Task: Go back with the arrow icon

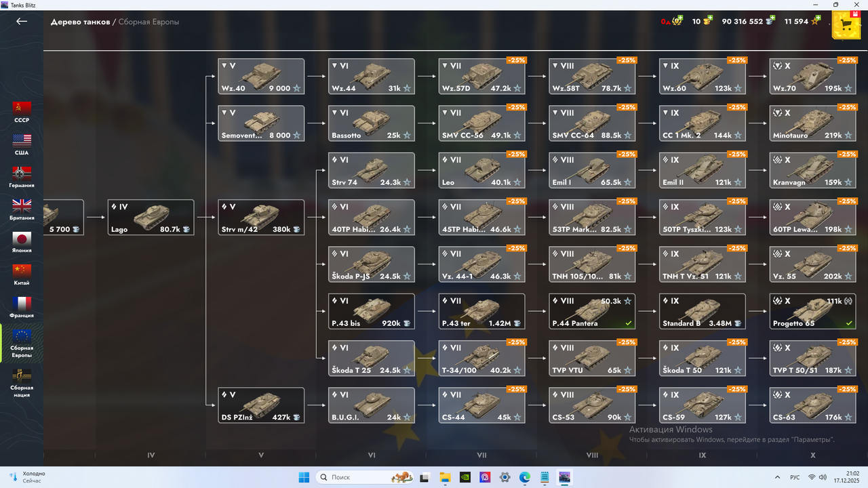Action: (x=22, y=21)
